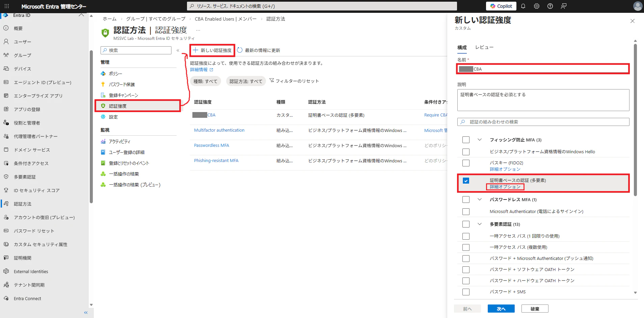Tick the 多要素認証 (13) group checkbox
644x318 pixels.
[x=466, y=224]
